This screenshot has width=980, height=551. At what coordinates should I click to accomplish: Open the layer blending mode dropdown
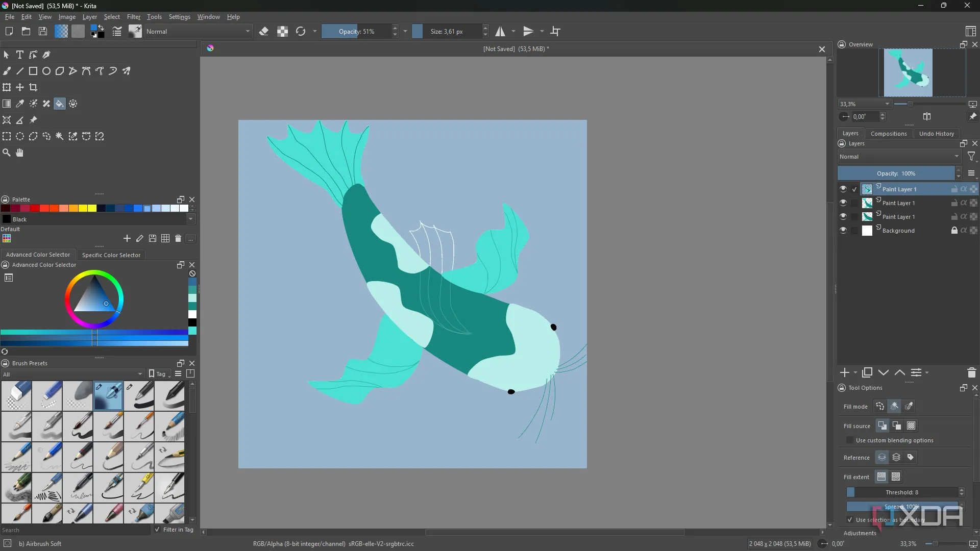[x=899, y=157]
